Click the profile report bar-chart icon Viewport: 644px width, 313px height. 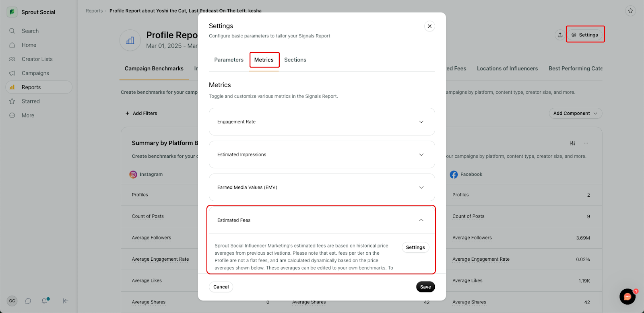[x=130, y=41]
